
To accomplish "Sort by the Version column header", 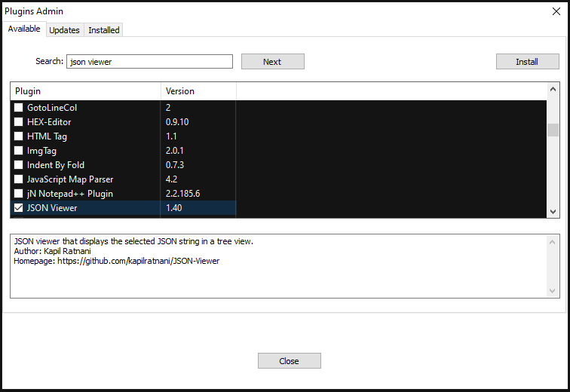I will click(198, 91).
